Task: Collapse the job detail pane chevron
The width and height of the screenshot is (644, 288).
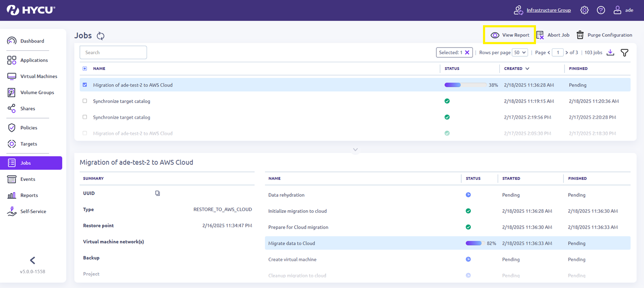Action: [x=355, y=149]
